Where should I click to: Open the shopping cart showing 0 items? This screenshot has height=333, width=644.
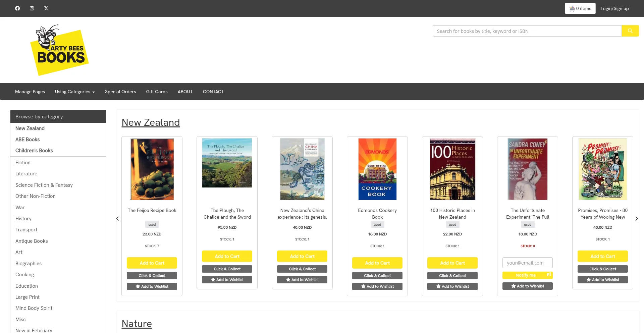pyautogui.click(x=580, y=8)
